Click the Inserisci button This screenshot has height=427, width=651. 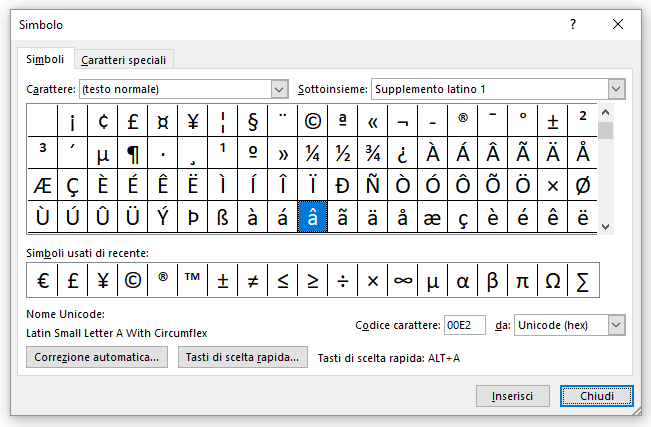click(513, 396)
